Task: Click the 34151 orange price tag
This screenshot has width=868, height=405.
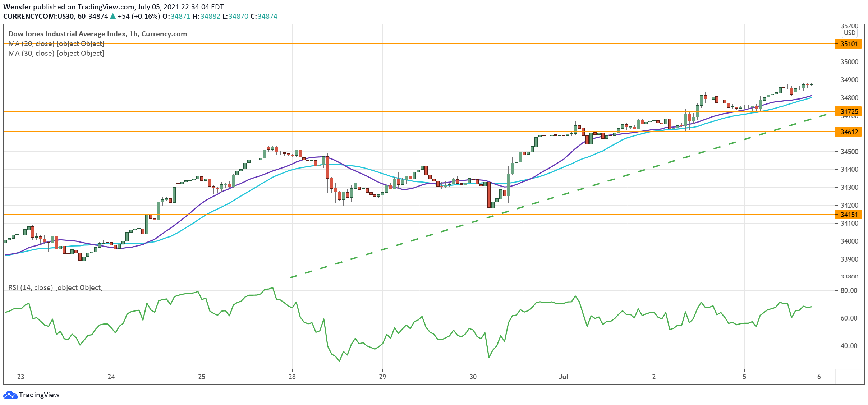Action: (x=849, y=215)
